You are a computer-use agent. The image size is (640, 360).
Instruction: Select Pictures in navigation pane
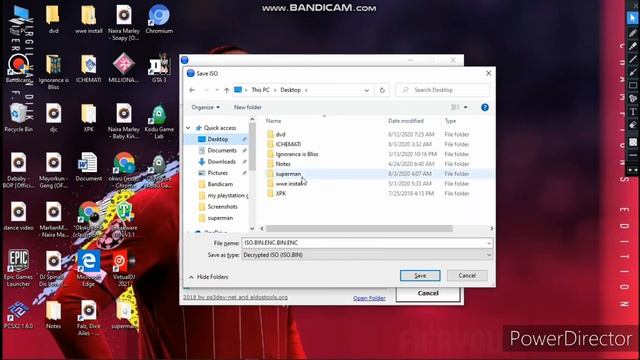click(x=218, y=173)
